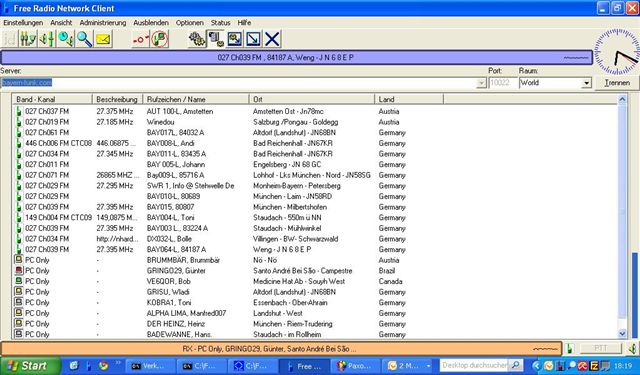Click the pressed computer list toolbar icon

pyautogui.click(x=216, y=39)
